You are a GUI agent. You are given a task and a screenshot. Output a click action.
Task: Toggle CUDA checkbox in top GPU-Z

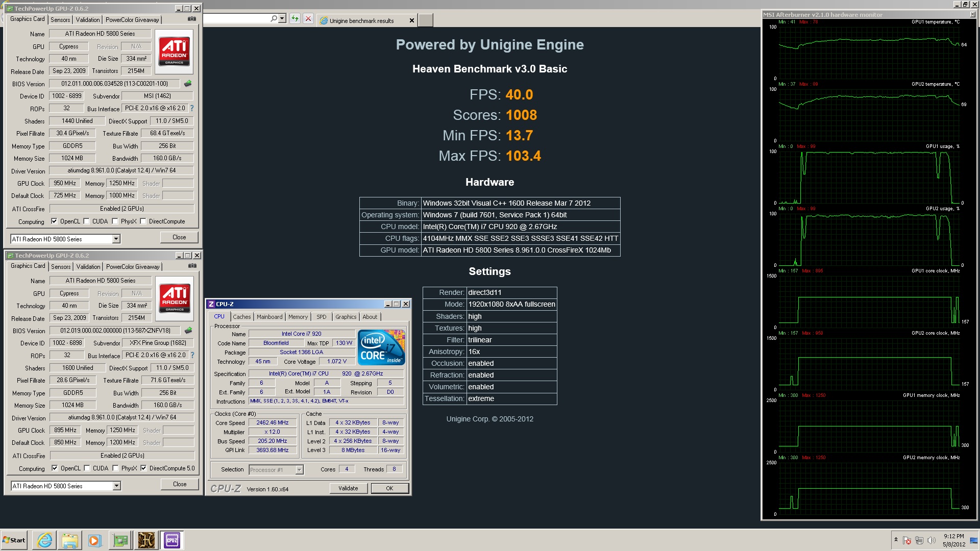(x=87, y=221)
